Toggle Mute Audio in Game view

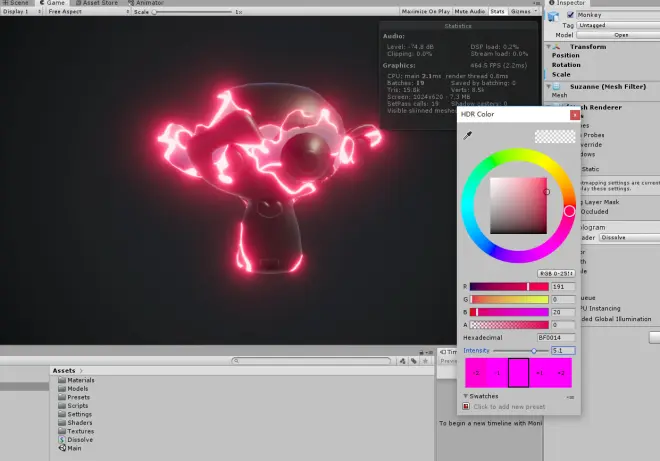[x=470, y=12]
